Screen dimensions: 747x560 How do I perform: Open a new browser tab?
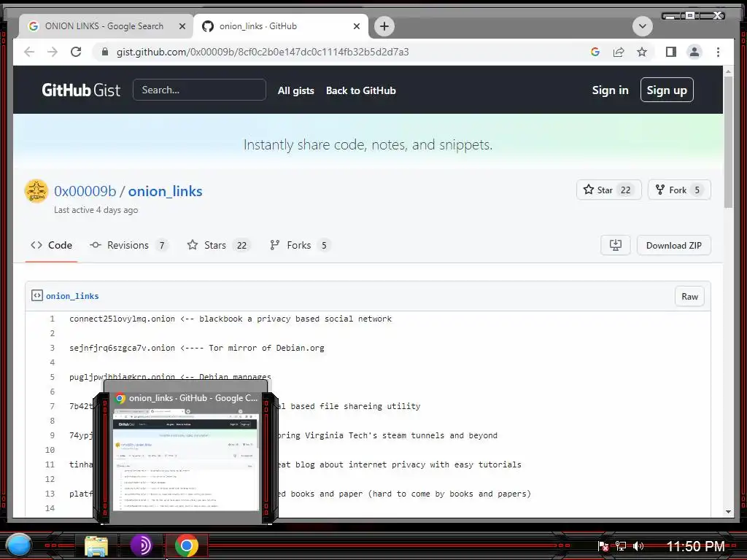pos(384,26)
